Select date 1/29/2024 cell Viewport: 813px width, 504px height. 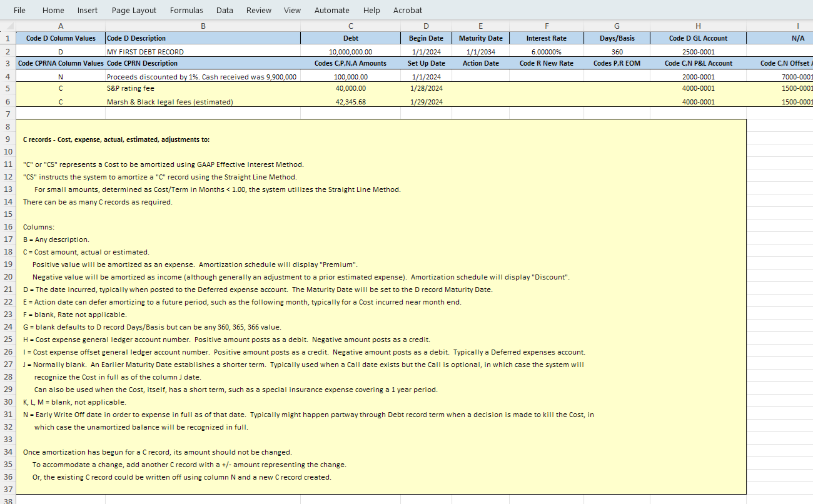(426, 102)
